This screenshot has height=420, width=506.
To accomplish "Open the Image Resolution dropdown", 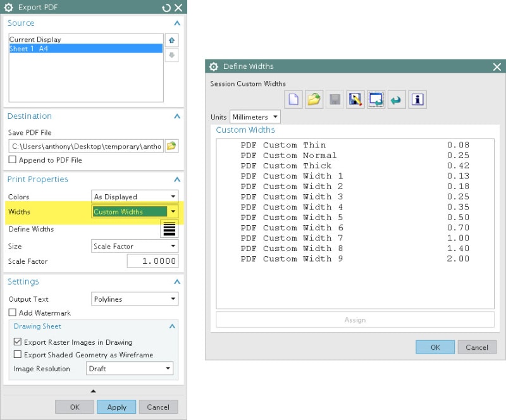I will 130,368.
